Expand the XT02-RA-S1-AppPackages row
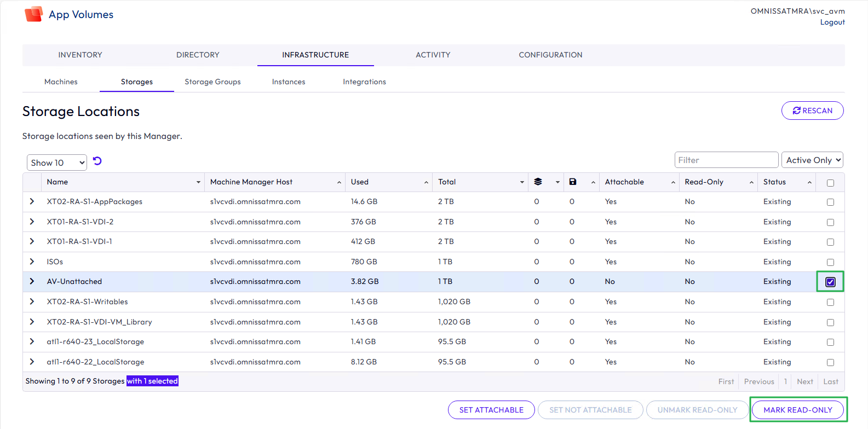Image resolution: width=868 pixels, height=429 pixels. tap(32, 201)
